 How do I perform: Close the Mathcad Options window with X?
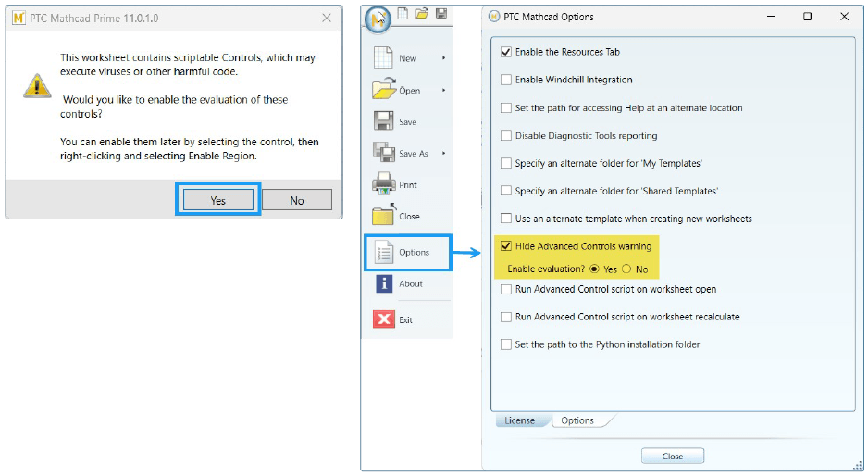[x=844, y=17]
